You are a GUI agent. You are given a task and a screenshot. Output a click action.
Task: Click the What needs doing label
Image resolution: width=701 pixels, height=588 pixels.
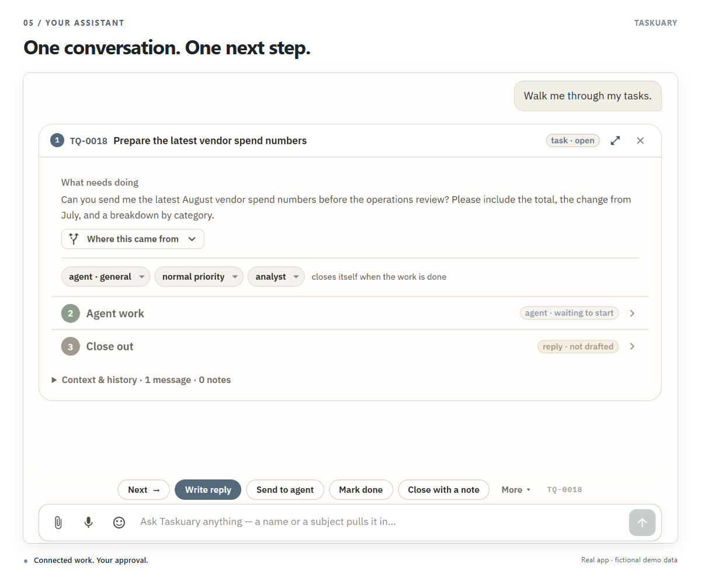point(100,183)
